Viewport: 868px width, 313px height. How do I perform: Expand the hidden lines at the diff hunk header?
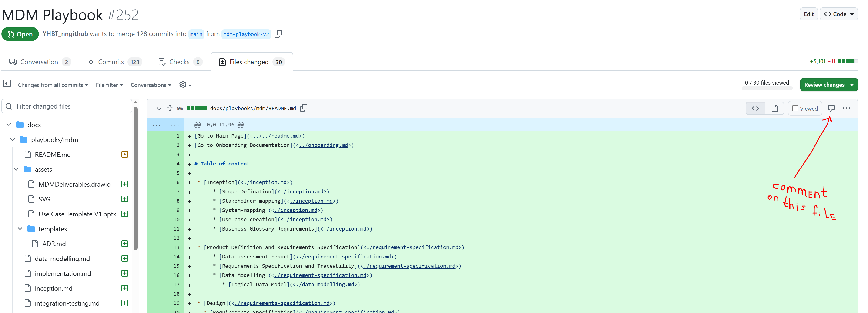pos(165,125)
